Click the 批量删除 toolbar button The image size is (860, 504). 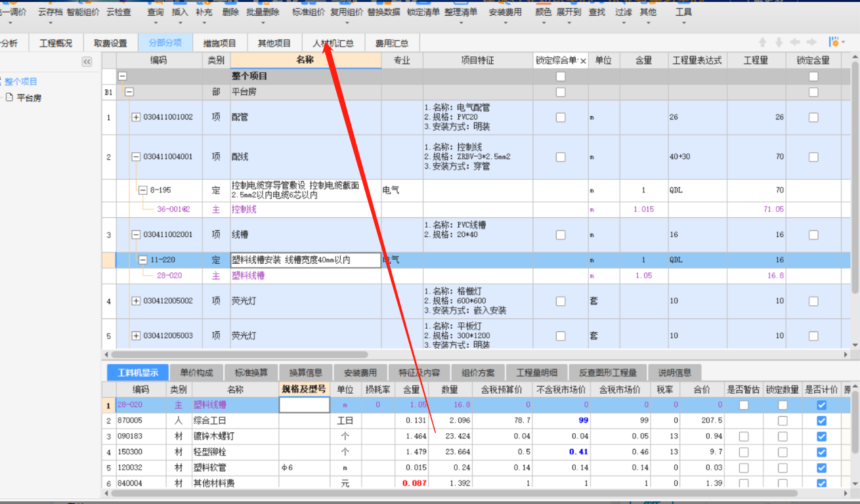(263, 12)
